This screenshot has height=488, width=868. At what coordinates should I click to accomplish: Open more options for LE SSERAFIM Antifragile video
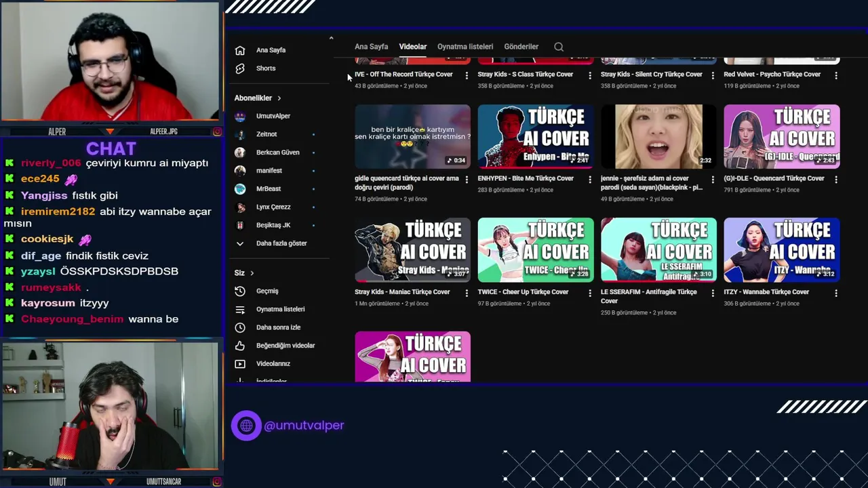pyautogui.click(x=713, y=293)
